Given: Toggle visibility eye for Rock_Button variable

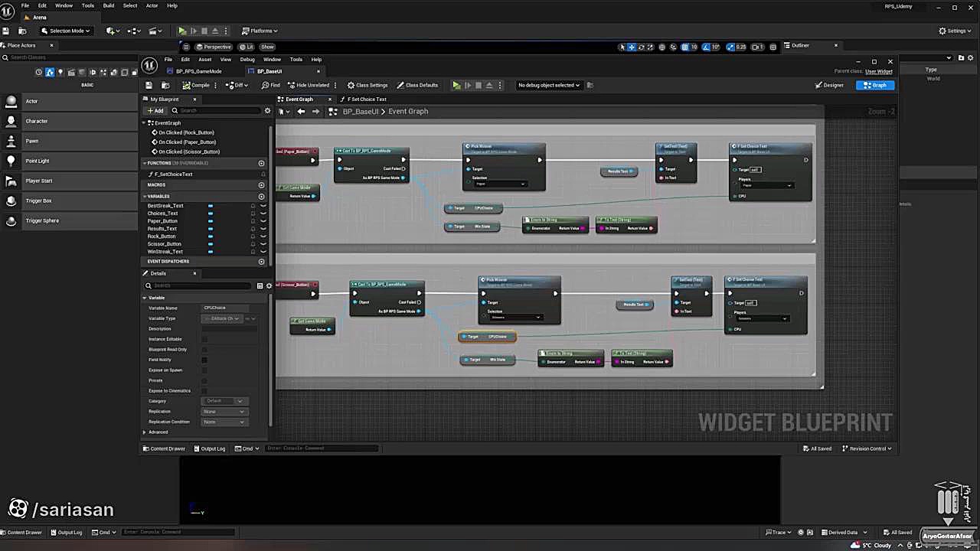Looking at the screenshot, I should pos(263,236).
